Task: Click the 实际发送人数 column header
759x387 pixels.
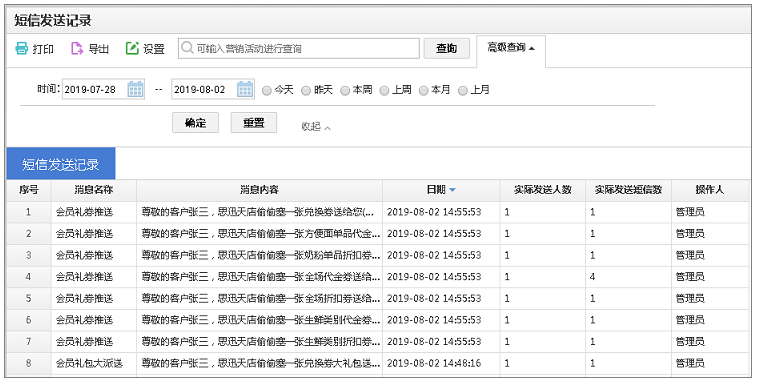Action: coord(543,190)
